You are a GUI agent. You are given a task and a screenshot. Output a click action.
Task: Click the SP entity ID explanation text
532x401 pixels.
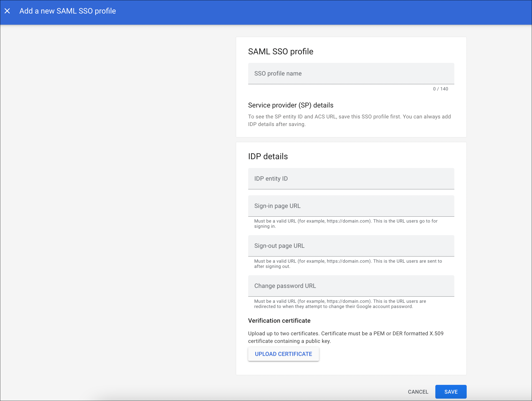[349, 120]
